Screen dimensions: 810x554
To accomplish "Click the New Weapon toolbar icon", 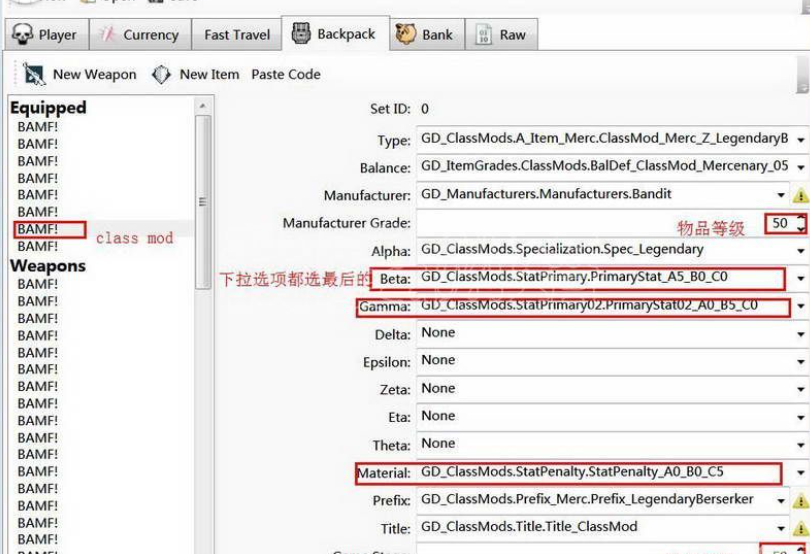I will pyautogui.click(x=35, y=75).
